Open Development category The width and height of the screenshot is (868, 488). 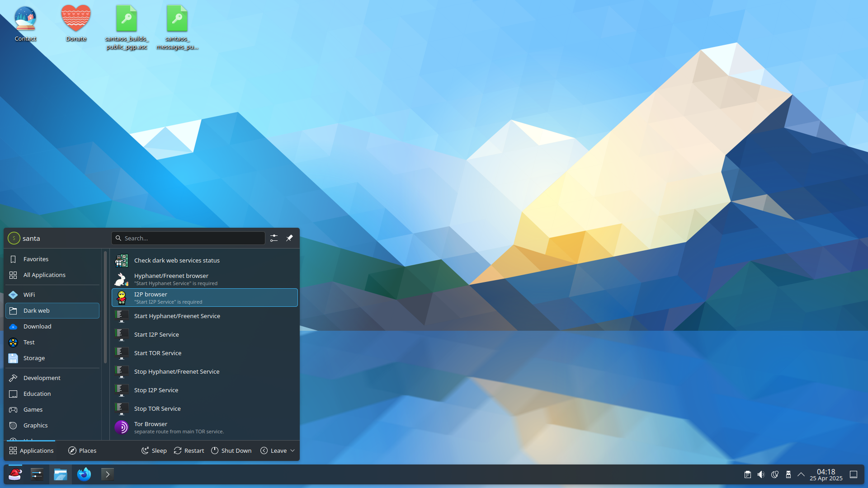52,378
